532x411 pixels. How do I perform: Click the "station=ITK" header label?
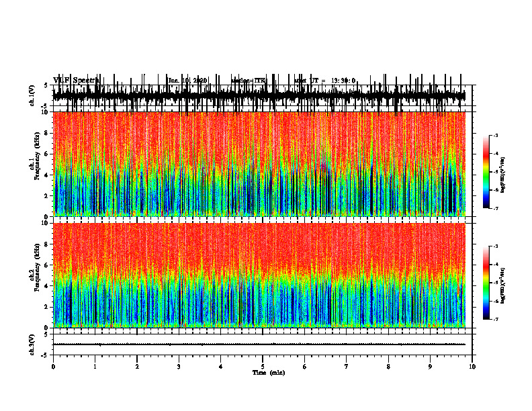click(x=249, y=81)
